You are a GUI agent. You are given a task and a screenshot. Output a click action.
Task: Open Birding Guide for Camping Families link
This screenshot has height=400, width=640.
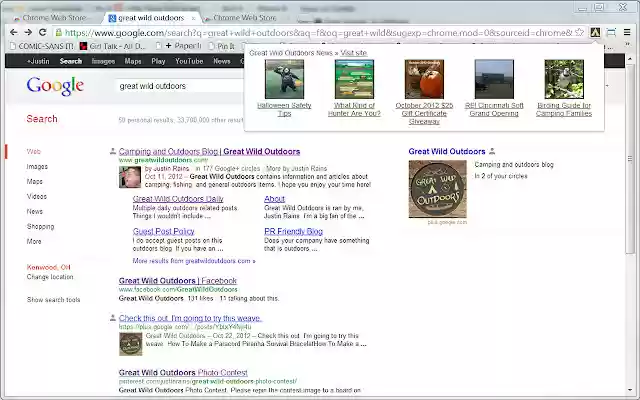[564, 109]
